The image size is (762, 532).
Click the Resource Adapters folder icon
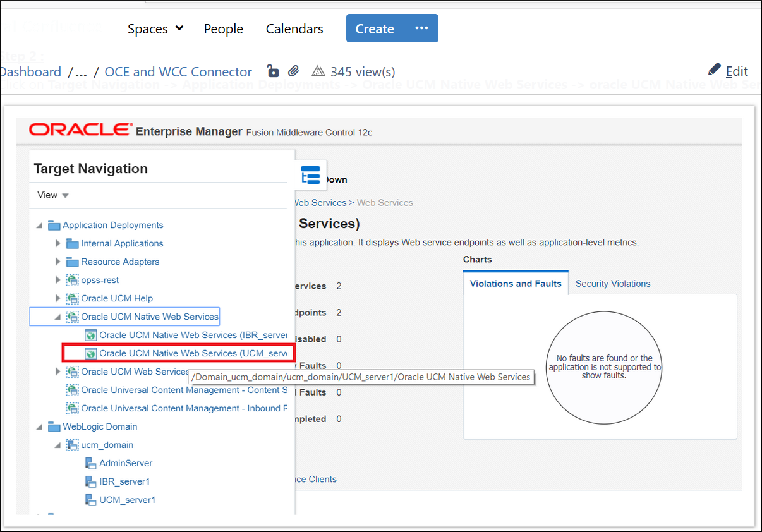pos(73,262)
